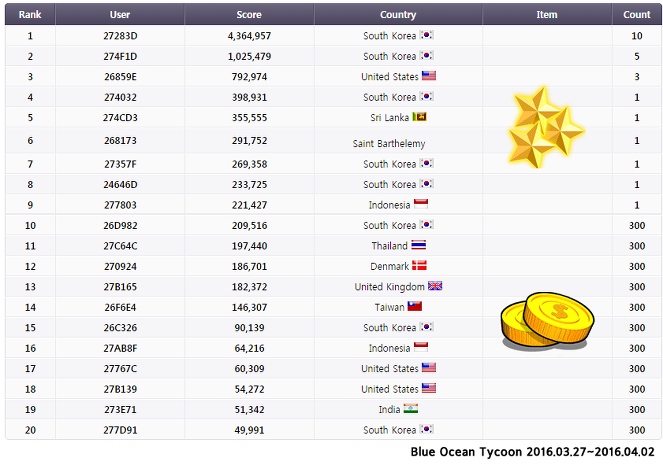Screen dimensions: 663x465
Task: Select user 268173
Action: 121,140
